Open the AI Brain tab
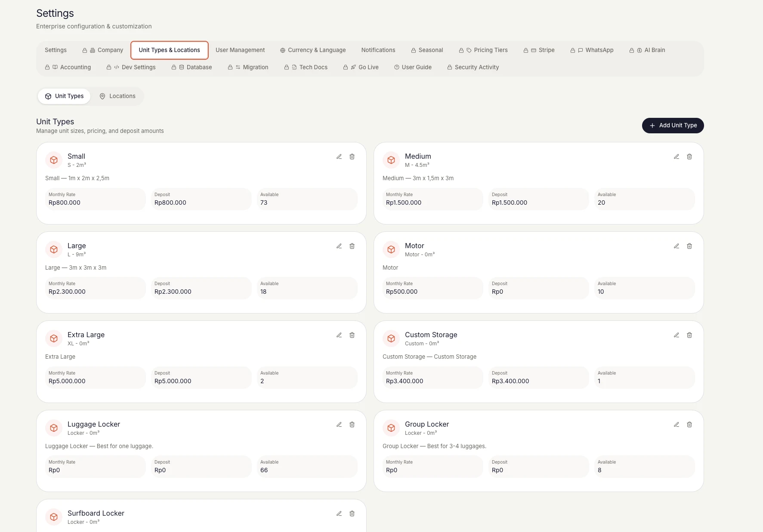This screenshot has width=763, height=532. pos(647,50)
